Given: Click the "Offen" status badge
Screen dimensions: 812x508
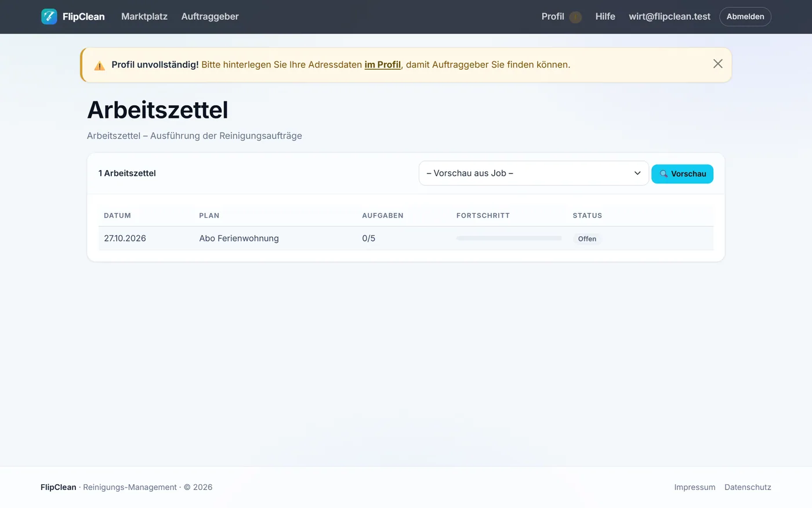Looking at the screenshot, I should 587,239.
